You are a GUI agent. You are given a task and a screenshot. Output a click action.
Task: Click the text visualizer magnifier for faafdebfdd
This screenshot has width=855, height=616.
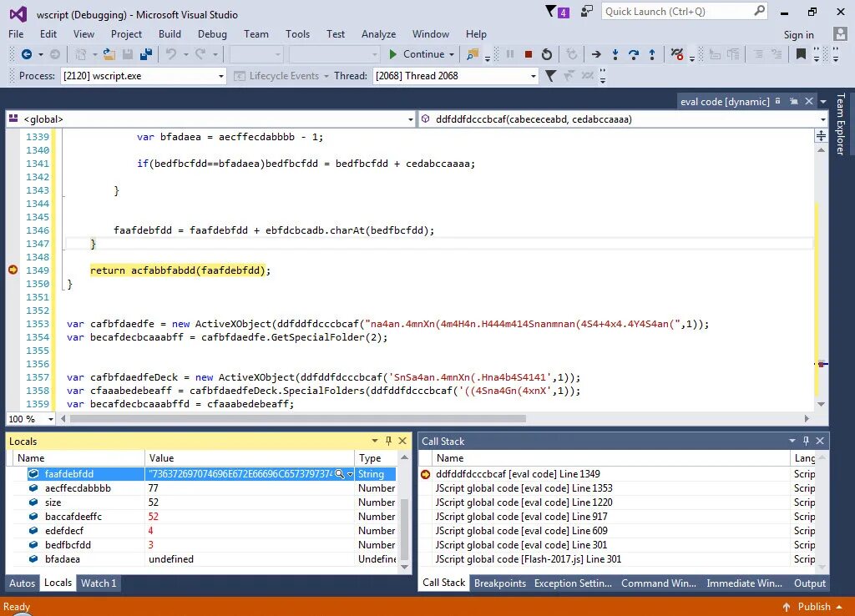[x=339, y=474]
